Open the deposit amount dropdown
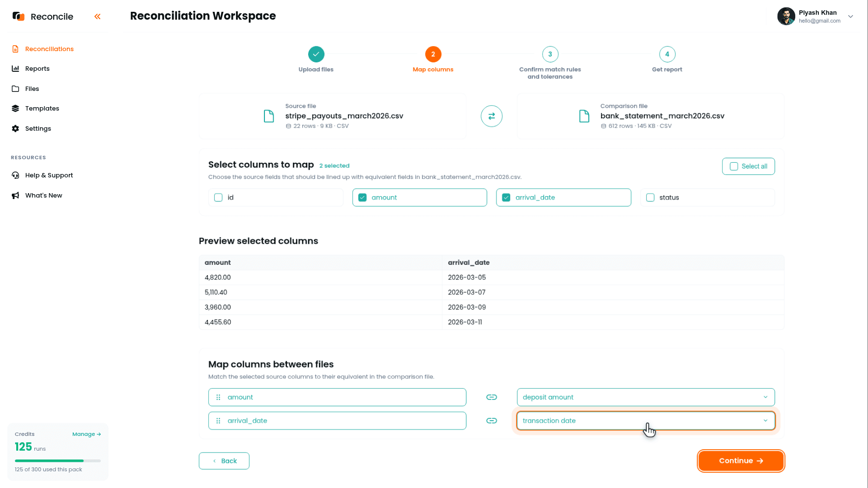The width and height of the screenshot is (868, 488). click(x=646, y=397)
